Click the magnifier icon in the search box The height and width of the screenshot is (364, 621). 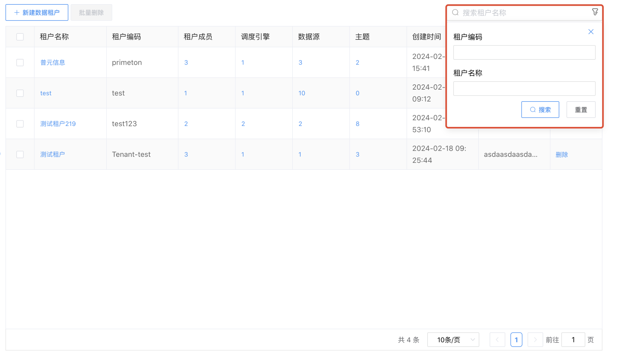click(455, 12)
